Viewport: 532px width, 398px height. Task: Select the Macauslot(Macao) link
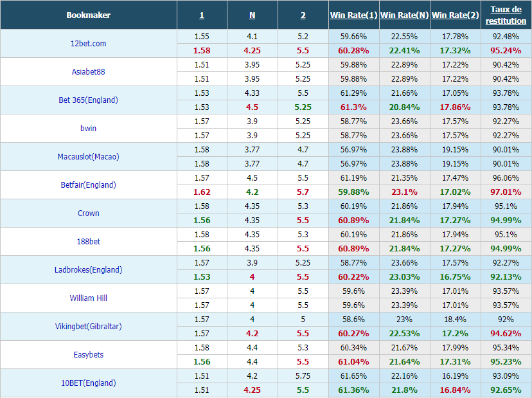tap(88, 156)
